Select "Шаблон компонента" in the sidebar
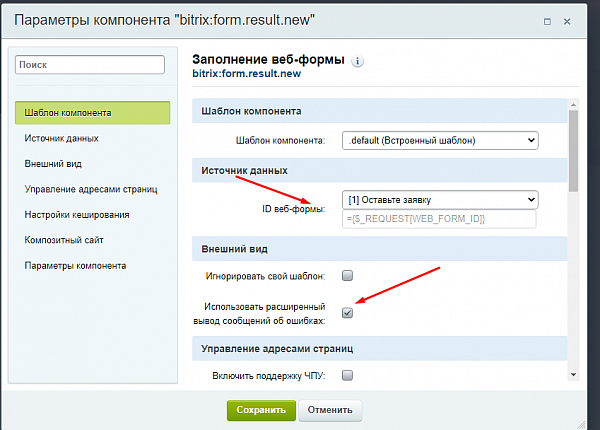The image size is (600, 430). pyautogui.click(x=93, y=112)
